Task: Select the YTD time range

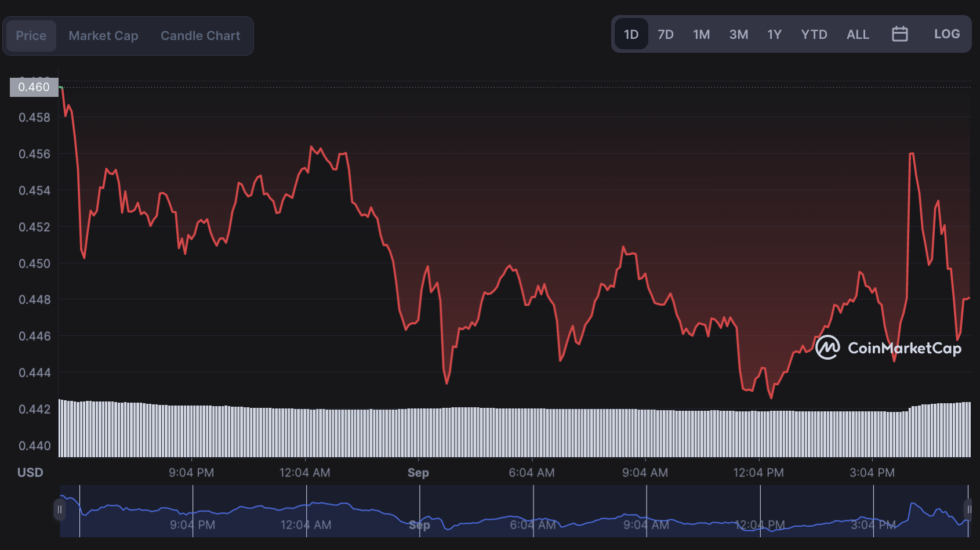Action: coord(814,34)
